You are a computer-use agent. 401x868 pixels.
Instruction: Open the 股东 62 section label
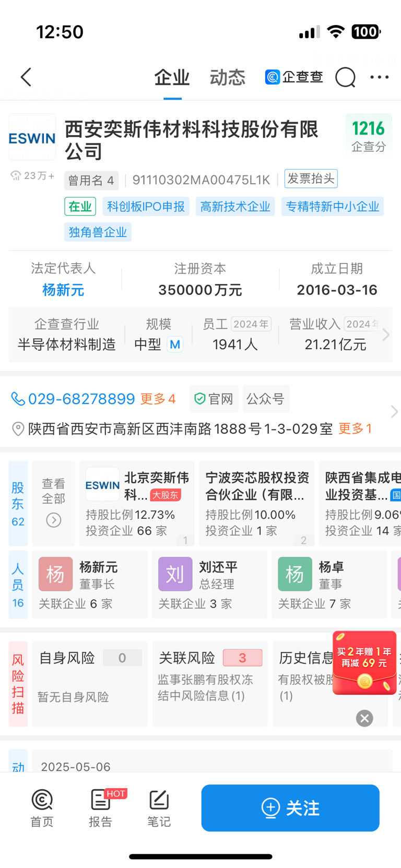click(x=18, y=503)
